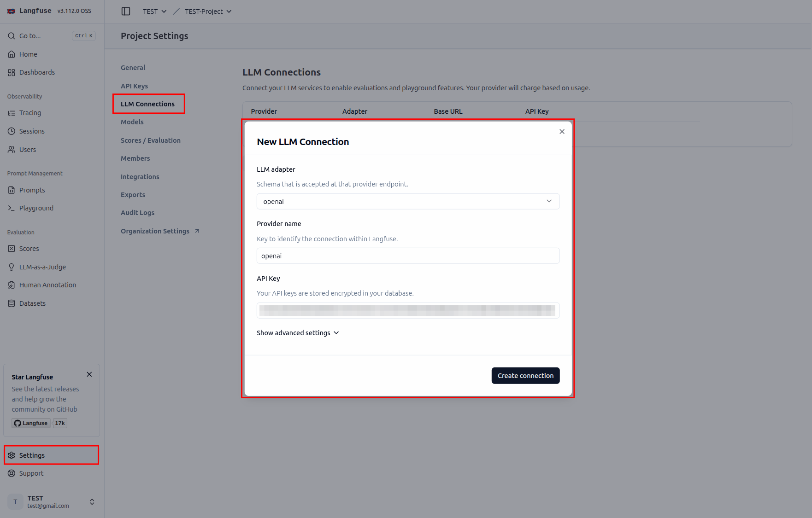This screenshot has width=812, height=518.
Task: Dismiss the Star Langfuse card
Action: click(89, 374)
